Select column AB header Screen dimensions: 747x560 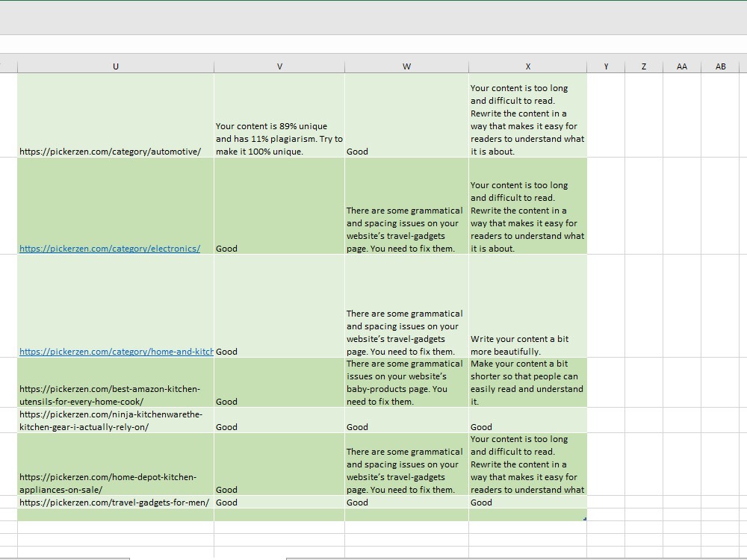pos(720,66)
